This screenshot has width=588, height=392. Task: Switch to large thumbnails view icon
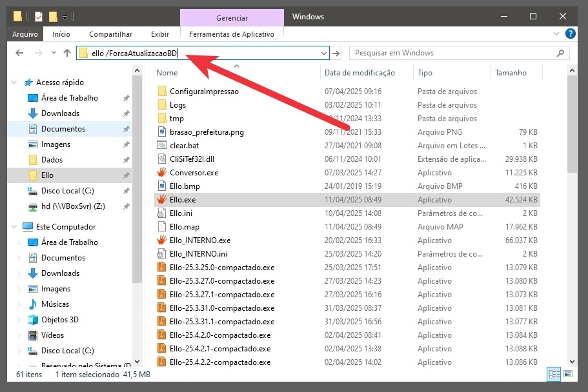click(x=568, y=374)
